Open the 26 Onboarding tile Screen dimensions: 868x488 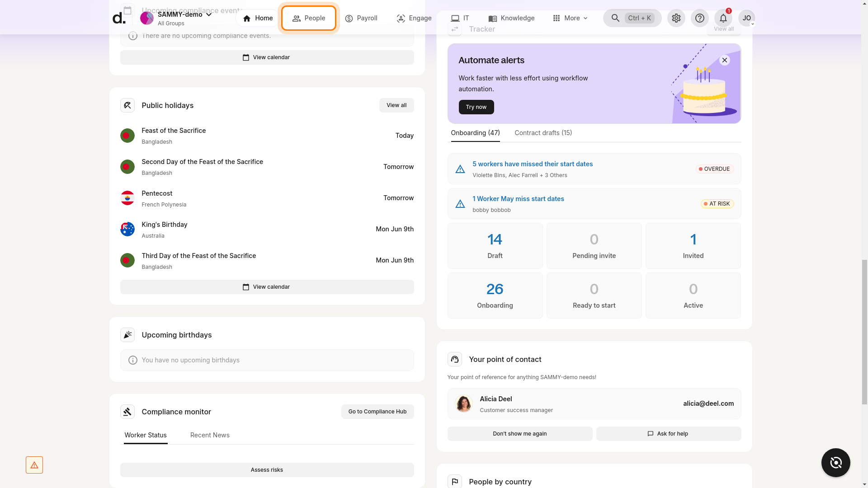495,296
